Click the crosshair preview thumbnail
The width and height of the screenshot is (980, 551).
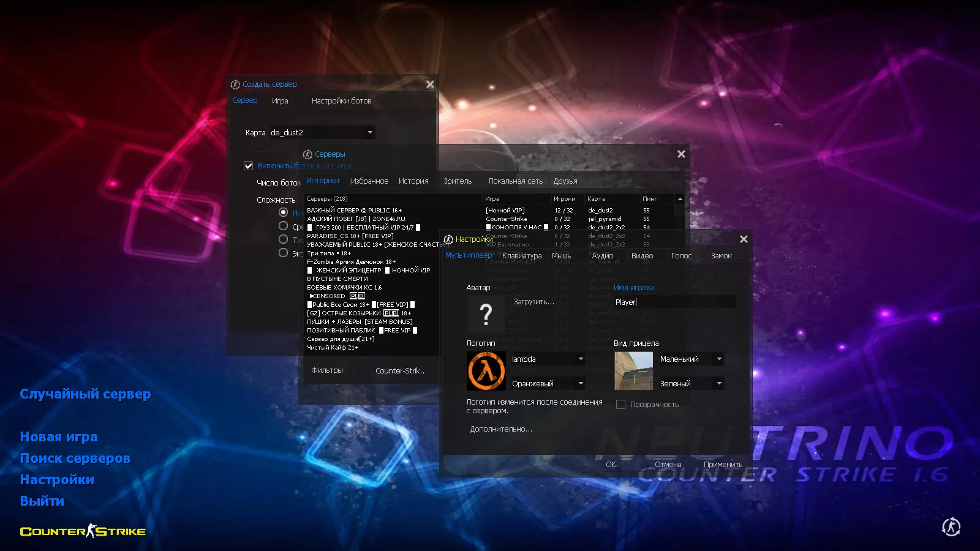633,371
